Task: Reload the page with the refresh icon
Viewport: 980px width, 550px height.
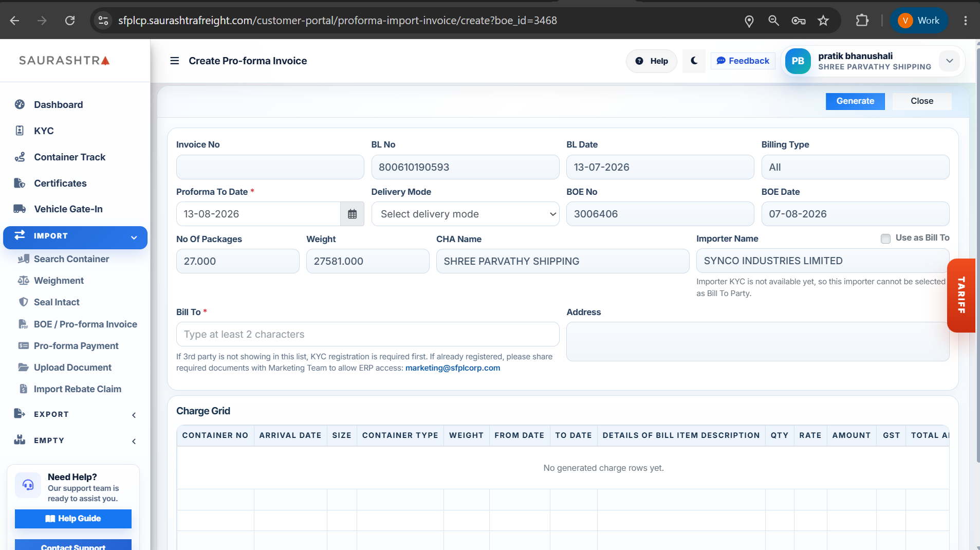Action: [x=70, y=21]
